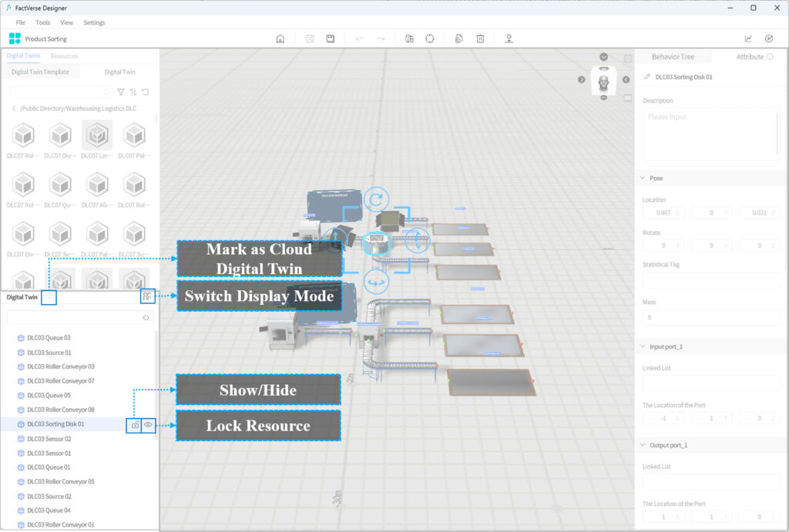This screenshot has width=789, height=532.
Task: Click the template search box at top
Action: pos(61,92)
